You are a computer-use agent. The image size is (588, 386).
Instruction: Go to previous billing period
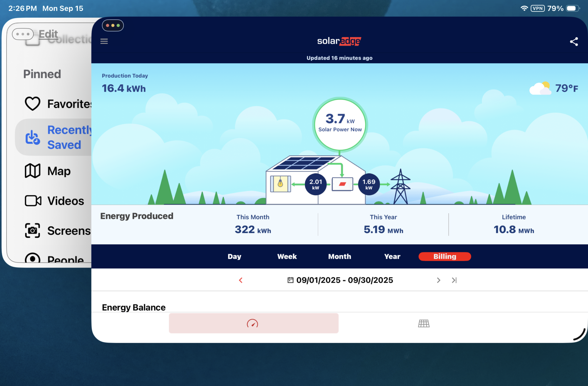coord(241,280)
